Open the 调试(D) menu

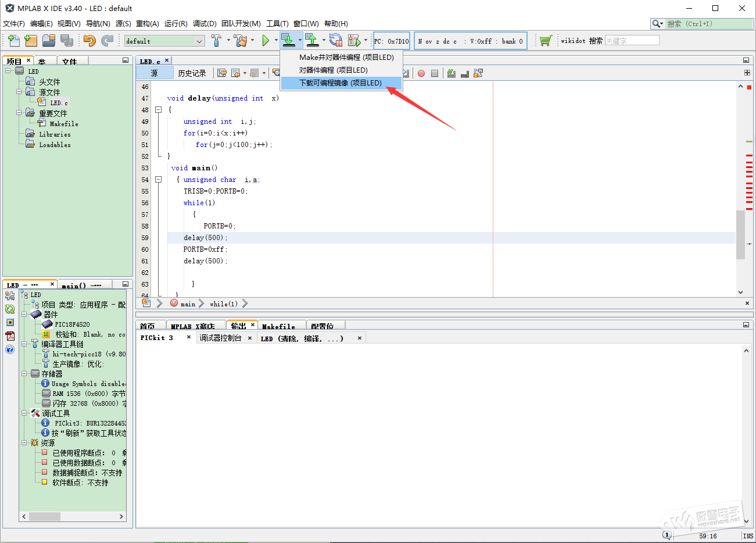click(x=205, y=24)
